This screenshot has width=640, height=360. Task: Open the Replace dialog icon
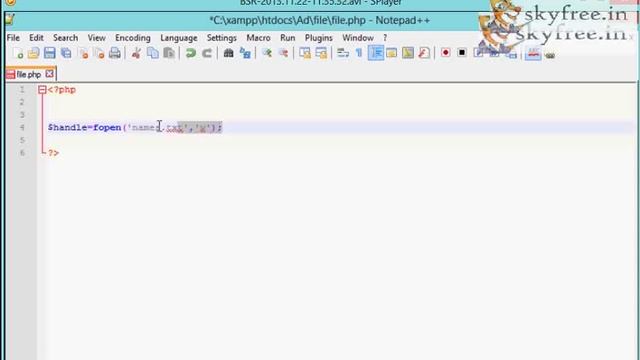[245, 53]
